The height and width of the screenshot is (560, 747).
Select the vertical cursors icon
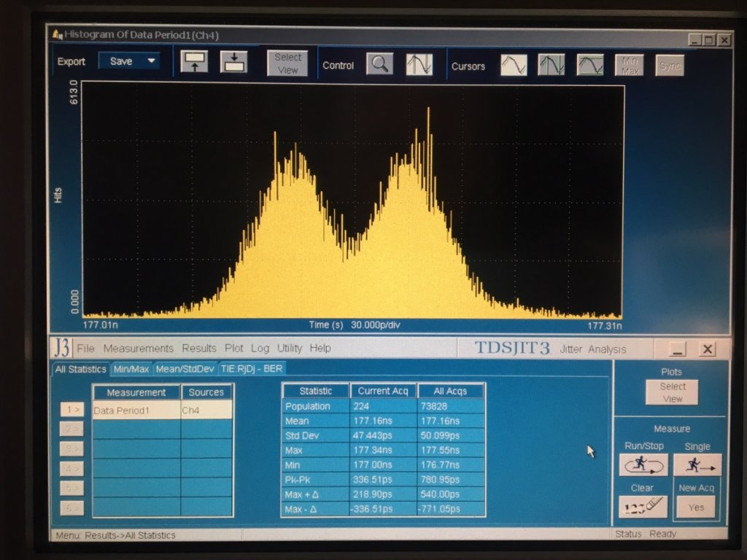[x=551, y=65]
